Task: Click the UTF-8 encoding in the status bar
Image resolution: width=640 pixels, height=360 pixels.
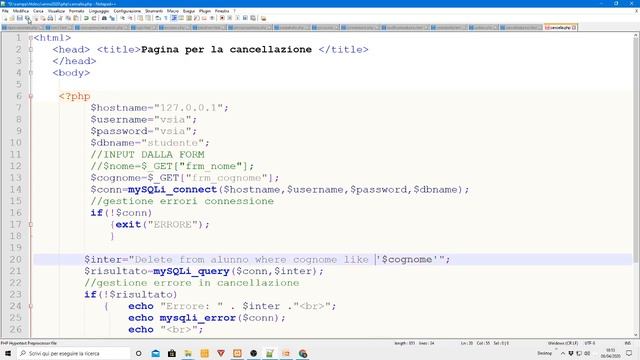Action: tap(589, 343)
